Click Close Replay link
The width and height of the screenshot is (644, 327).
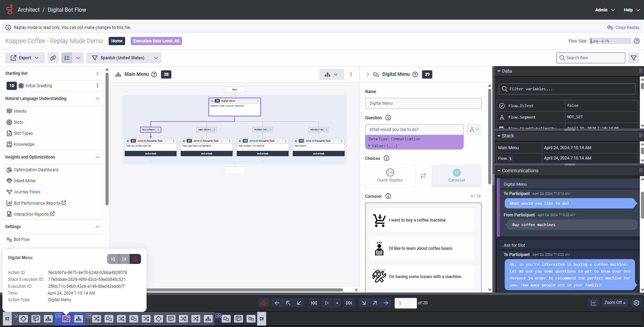[x=623, y=28]
